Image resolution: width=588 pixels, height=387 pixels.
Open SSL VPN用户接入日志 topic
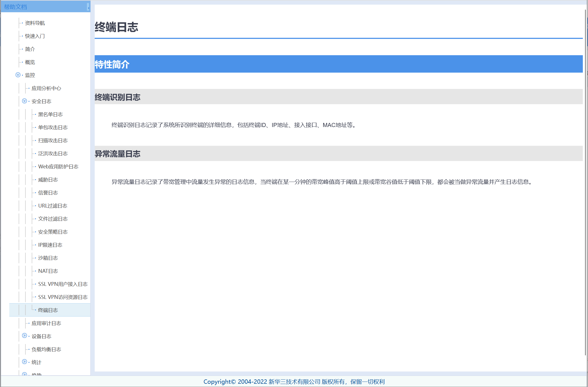pyautogui.click(x=63, y=284)
